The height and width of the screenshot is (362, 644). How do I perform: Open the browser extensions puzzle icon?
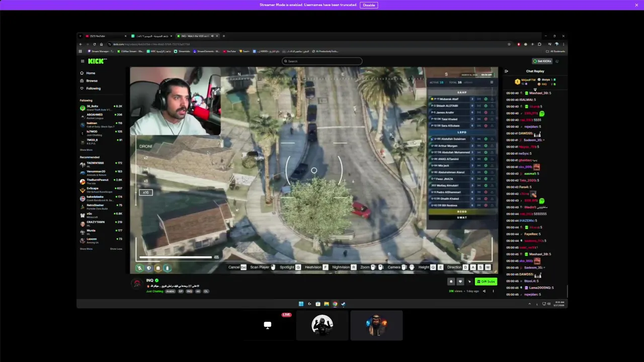coord(539,44)
